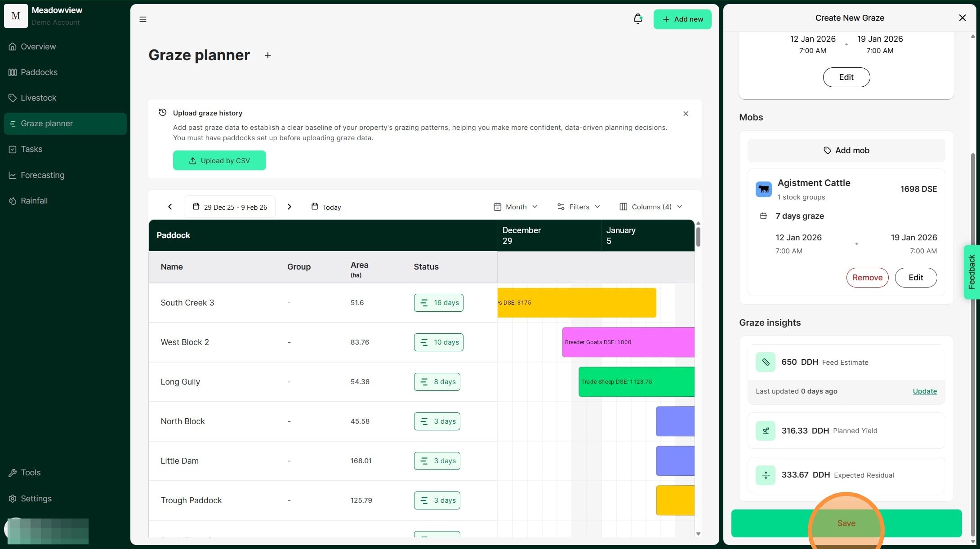Go to previous date range arrow
Viewport: 980px width, 549px height.
170,207
